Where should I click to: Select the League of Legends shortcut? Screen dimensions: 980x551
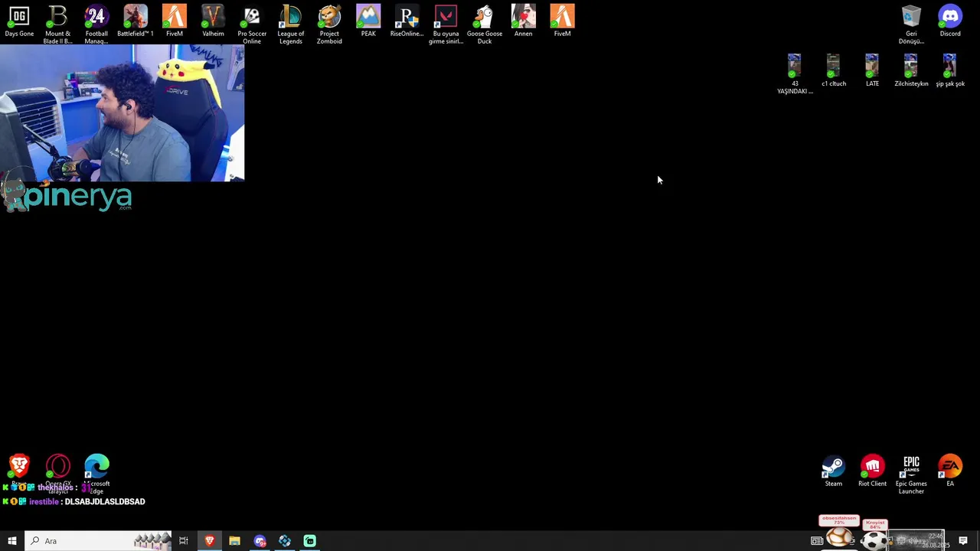[x=291, y=24]
